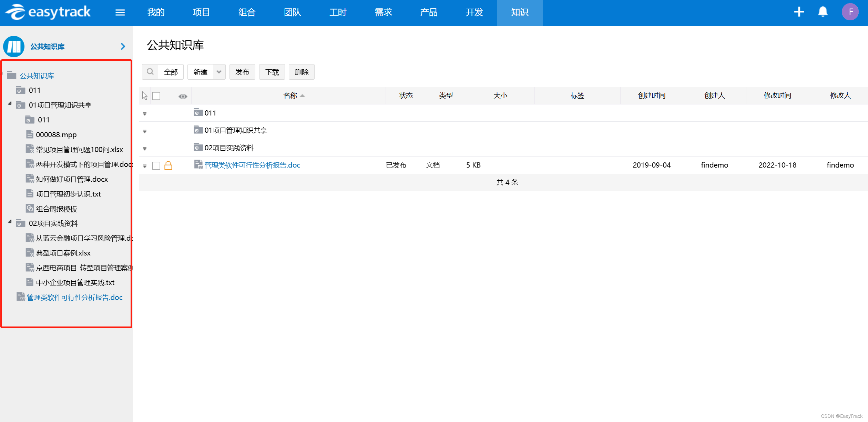The height and width of the screenshot is (422, 868).
Task: Click the 删除 button
Action: click(x=302, y=72)
